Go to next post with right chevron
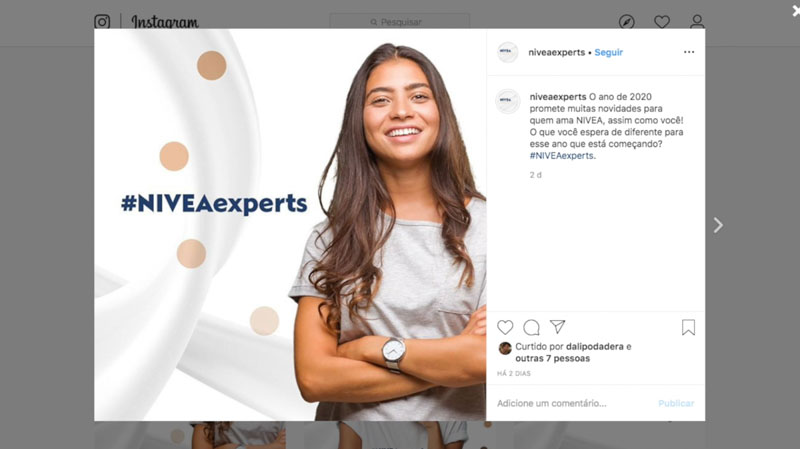 pos(718,225)
